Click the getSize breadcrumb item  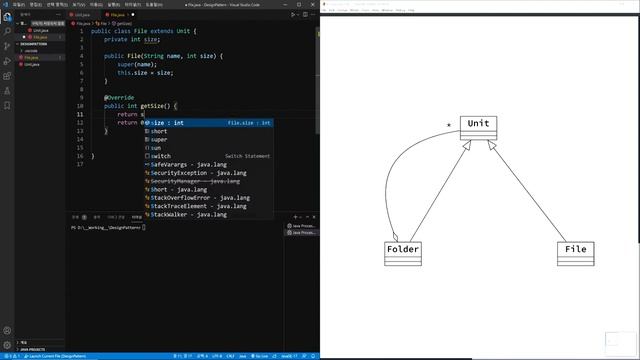[122, 24]
